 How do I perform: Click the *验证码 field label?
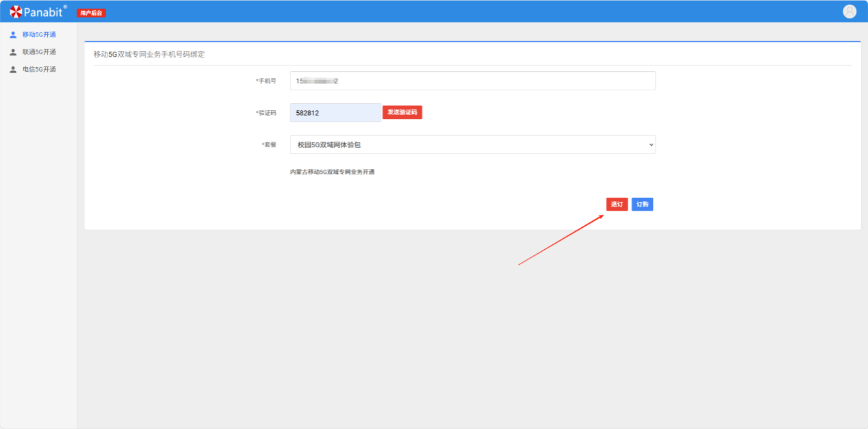coord(266,113)
